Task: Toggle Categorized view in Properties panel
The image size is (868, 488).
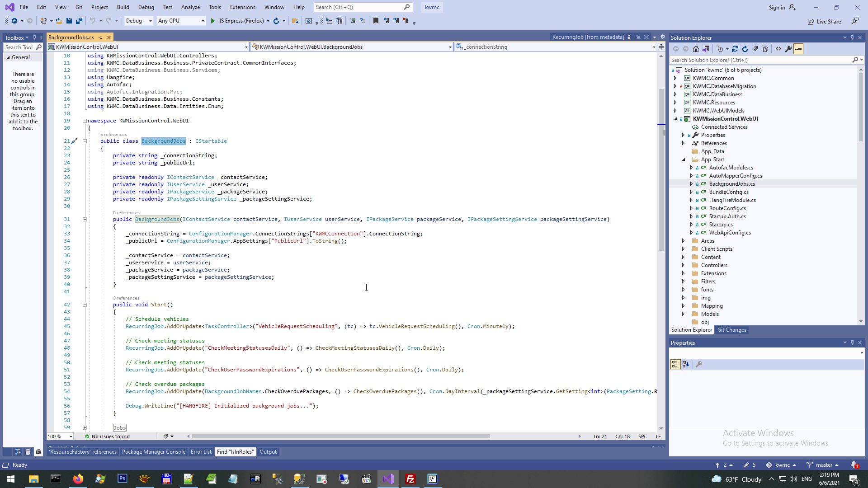Action: (x=675, y=364)
